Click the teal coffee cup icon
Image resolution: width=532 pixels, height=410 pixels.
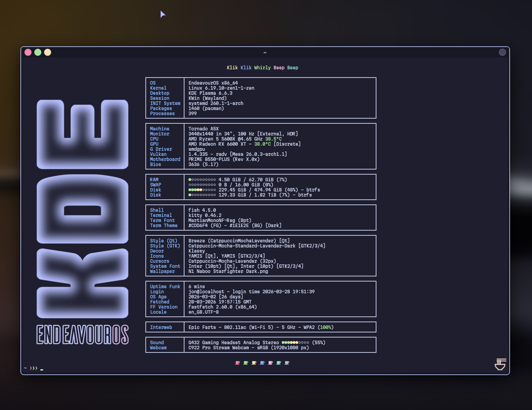pos(279,363)
